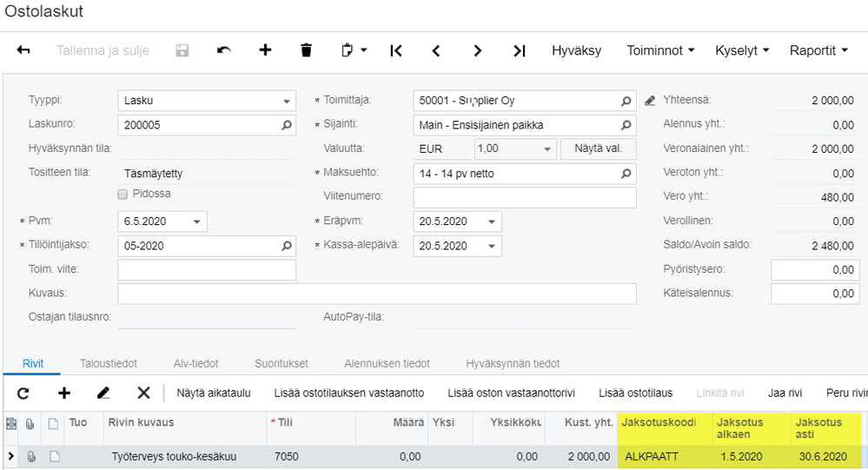Click pencil edit icon beside Yhteensä
This screenshot has width=868, height=470.
[650, 101]
